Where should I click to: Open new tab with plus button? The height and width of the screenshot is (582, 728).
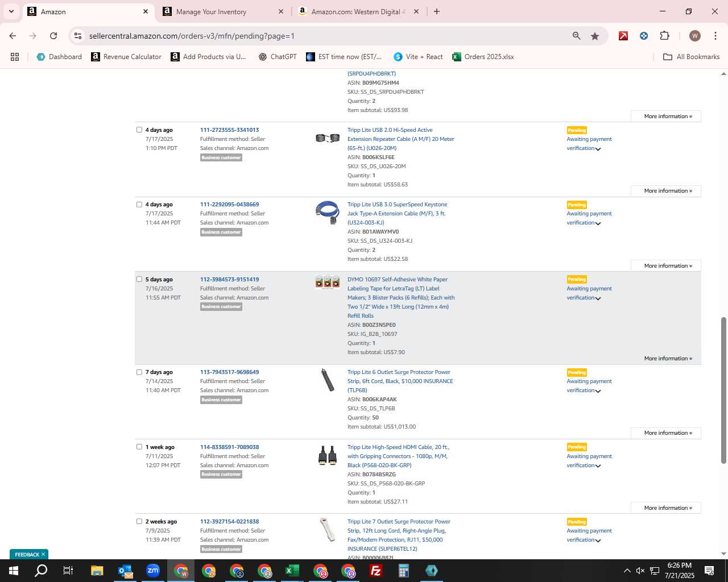coord(437,11)
